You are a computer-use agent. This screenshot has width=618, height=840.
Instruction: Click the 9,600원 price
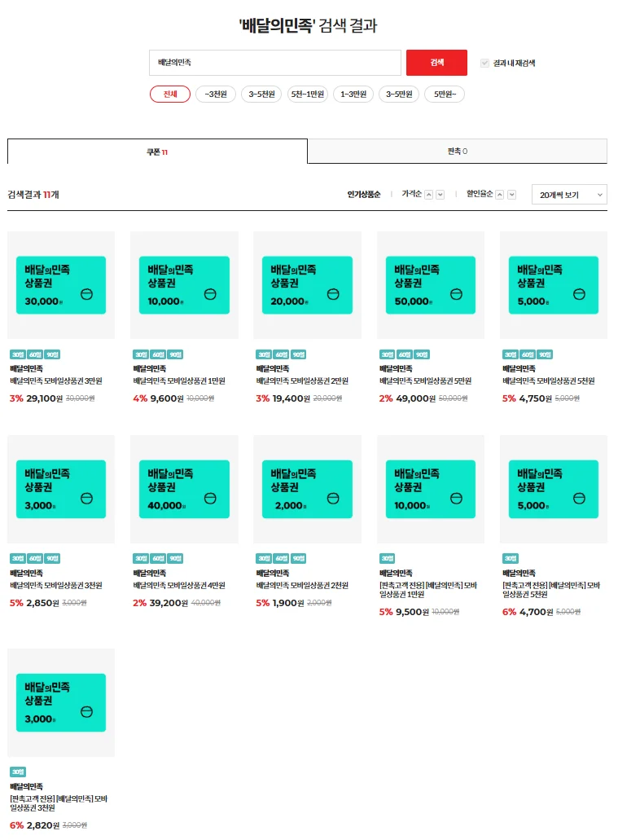(167, 398)
